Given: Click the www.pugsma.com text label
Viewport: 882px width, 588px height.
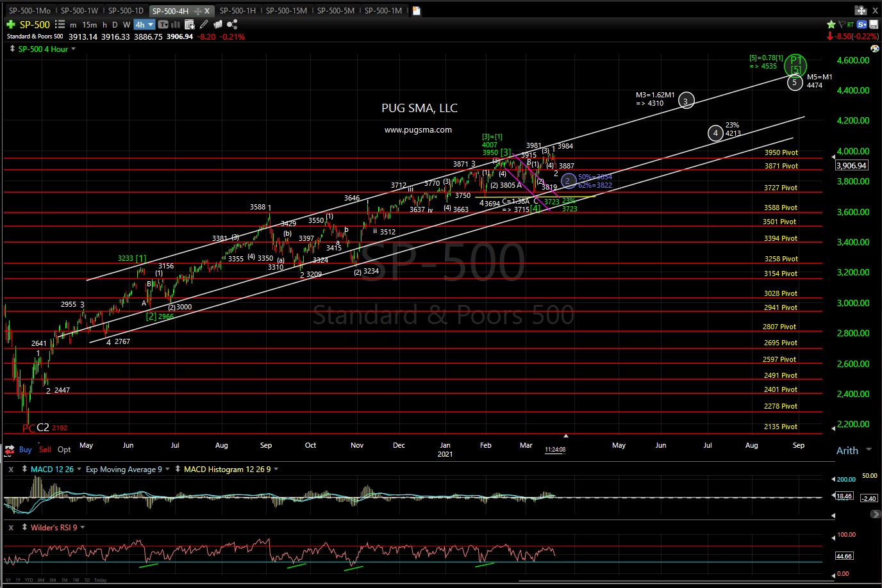Looking at the screenshot, I should [418, 129].
